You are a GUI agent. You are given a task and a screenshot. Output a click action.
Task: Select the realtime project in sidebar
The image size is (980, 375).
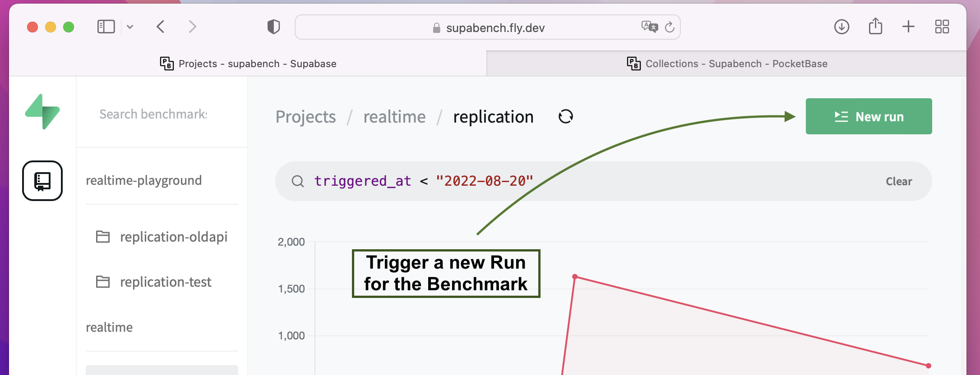click(x=109, y=327)
